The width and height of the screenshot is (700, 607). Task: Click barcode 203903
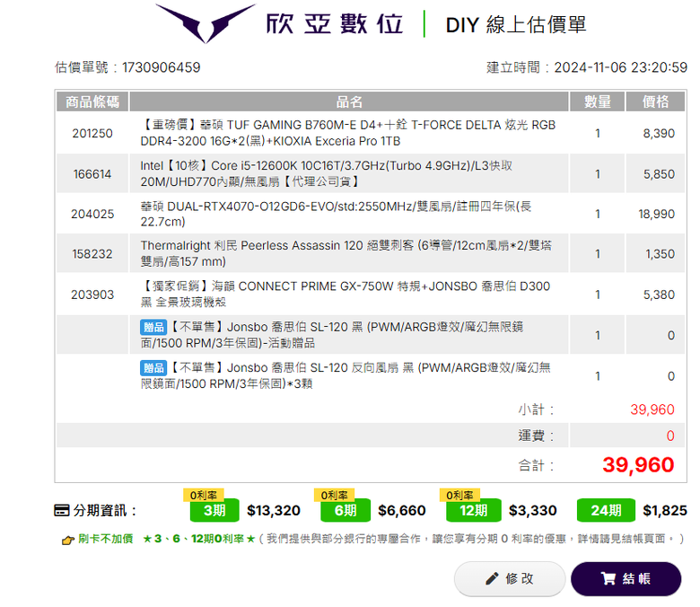[x=92, y=295]
